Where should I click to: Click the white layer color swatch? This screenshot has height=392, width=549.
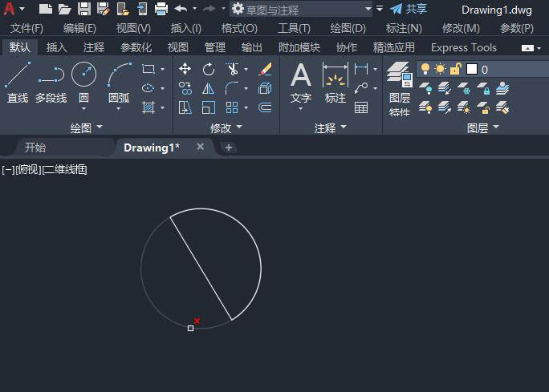coord(472,70)
